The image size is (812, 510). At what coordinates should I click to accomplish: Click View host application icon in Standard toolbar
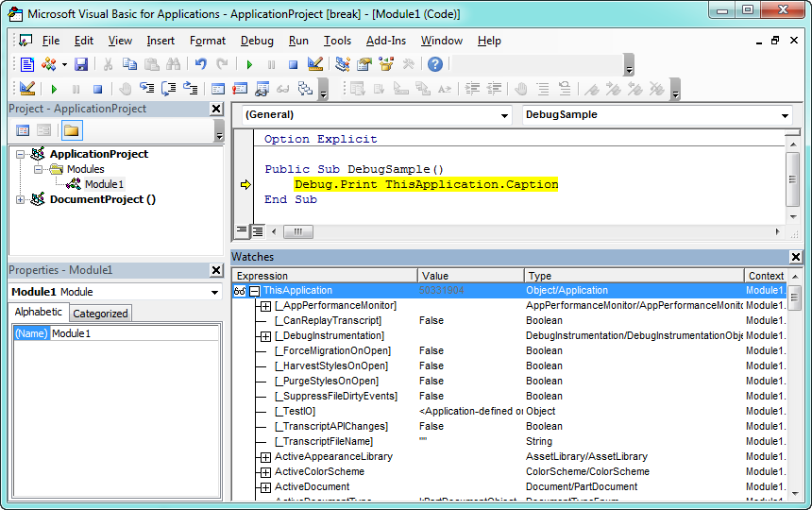[x=26, y=64]
